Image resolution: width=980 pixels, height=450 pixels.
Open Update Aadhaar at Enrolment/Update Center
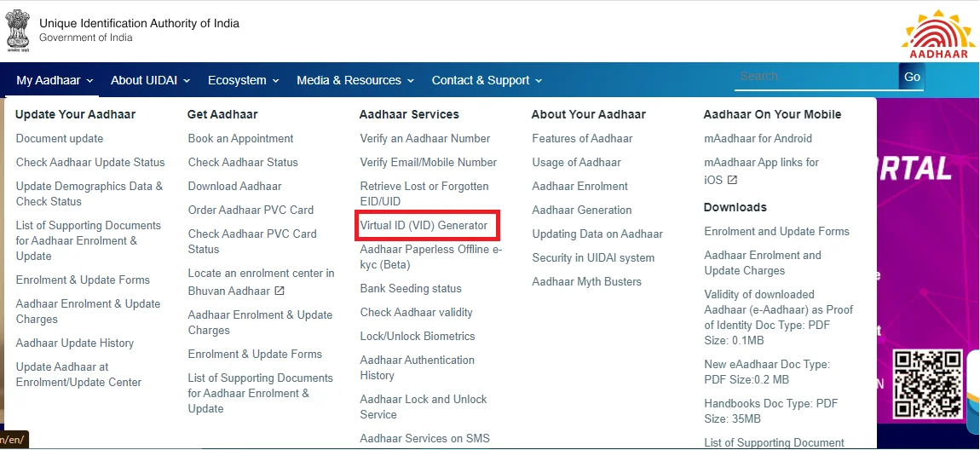tap(78, 374)
